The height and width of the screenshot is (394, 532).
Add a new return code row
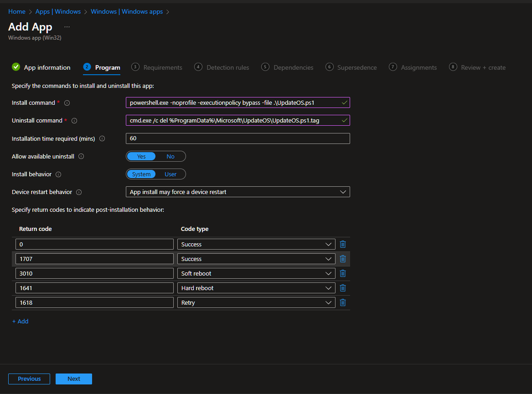tap(20, 321)
